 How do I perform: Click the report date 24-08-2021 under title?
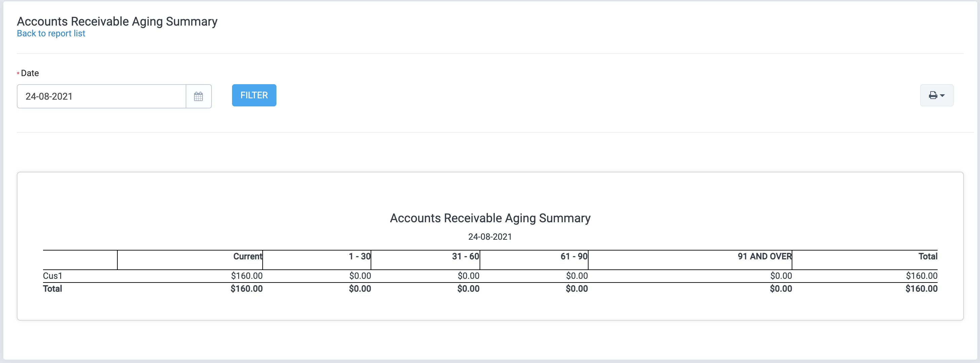(x=490, y=237)
